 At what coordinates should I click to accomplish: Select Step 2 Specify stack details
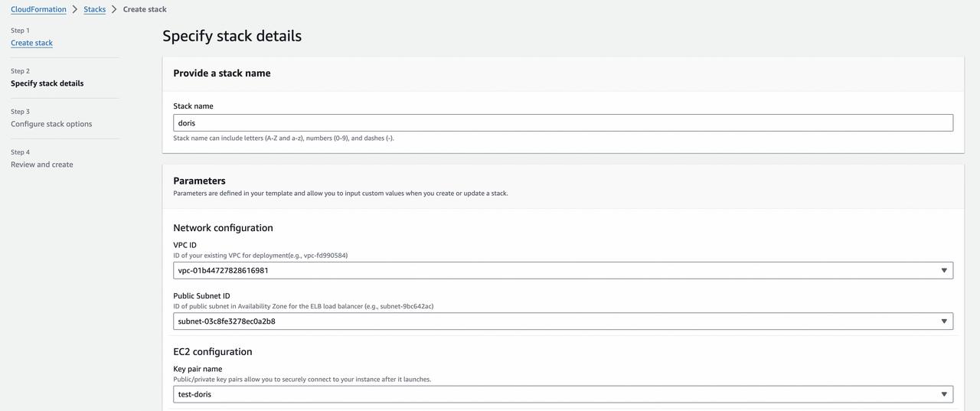pyautogui.click(x=47, y=83)
